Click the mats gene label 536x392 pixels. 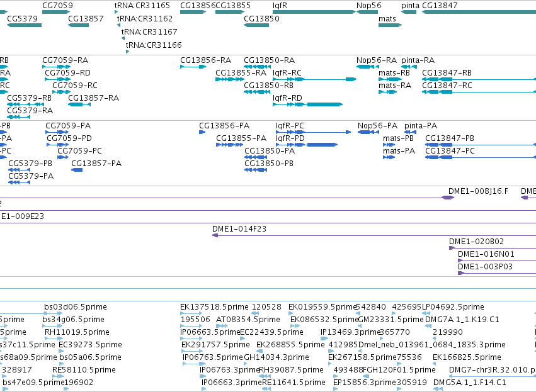tap(387, 18)
